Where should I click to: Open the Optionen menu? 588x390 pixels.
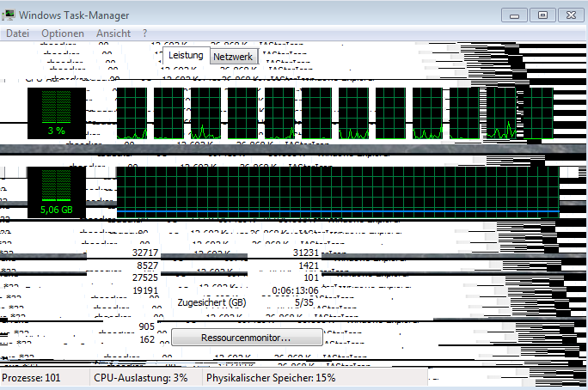[63, 34]
